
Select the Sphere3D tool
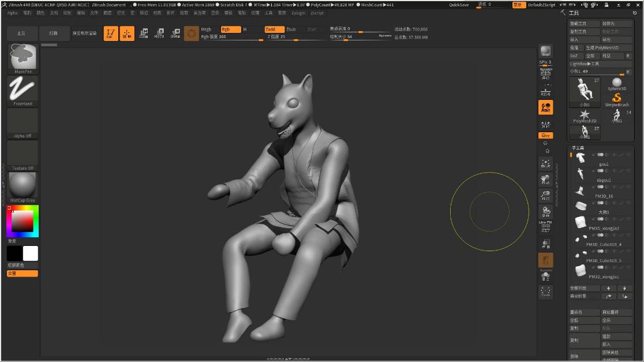[616, 84]
